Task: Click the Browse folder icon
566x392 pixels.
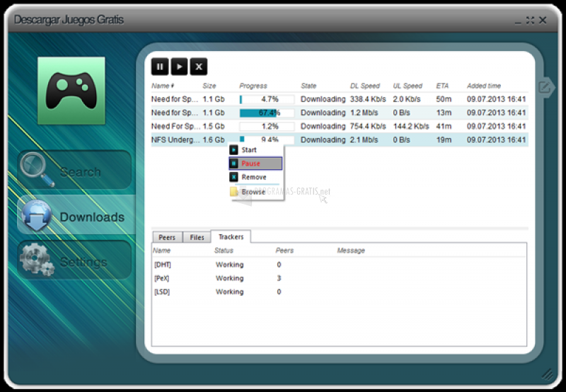Action: (x=234, y=192)
